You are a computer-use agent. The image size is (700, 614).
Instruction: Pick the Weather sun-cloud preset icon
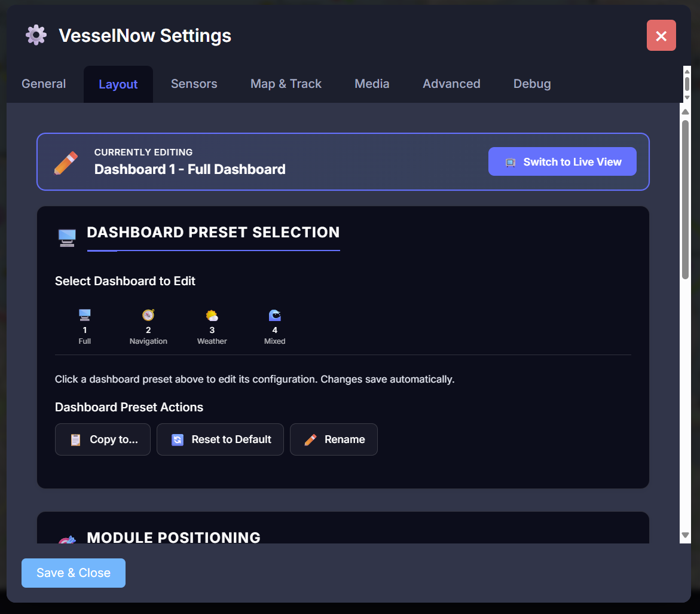(212, 314)
